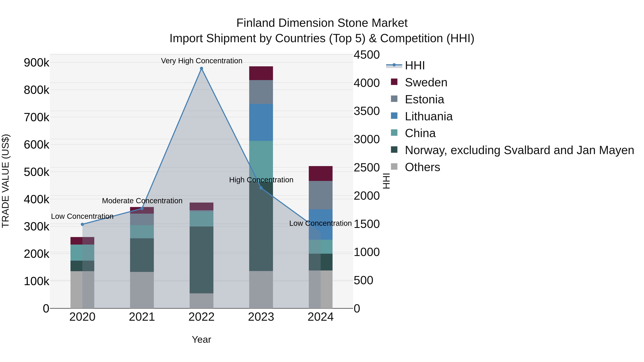
Task: Click the 2024 Lithuania bar segment
Action: coord(321,225)
